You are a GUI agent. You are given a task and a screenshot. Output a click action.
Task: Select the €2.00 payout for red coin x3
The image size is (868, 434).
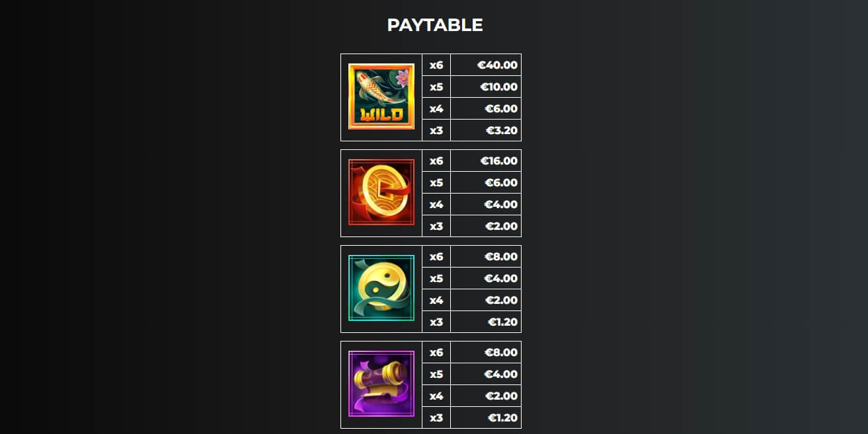pos(501,226)
